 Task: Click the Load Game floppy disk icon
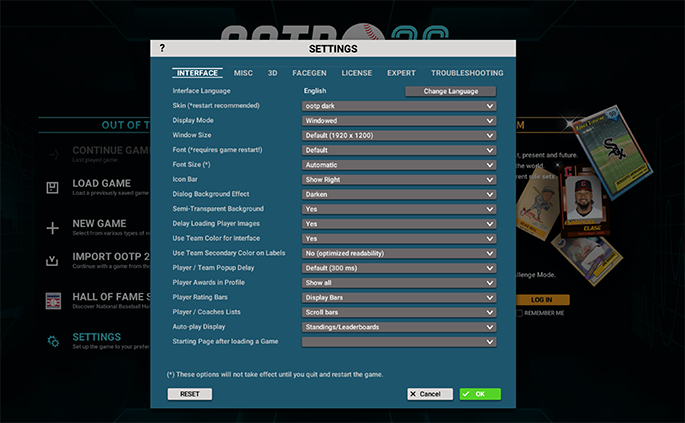click(52, 187)
